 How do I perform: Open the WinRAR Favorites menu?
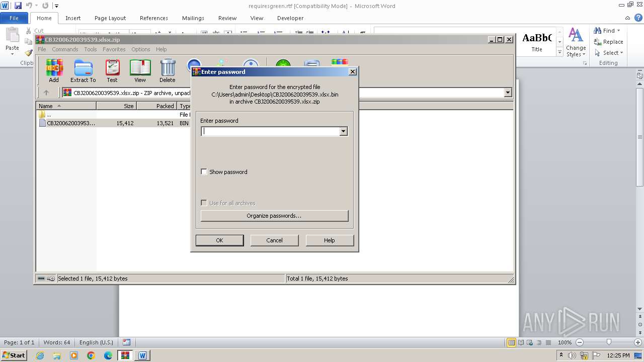click(x=114, y=49)
